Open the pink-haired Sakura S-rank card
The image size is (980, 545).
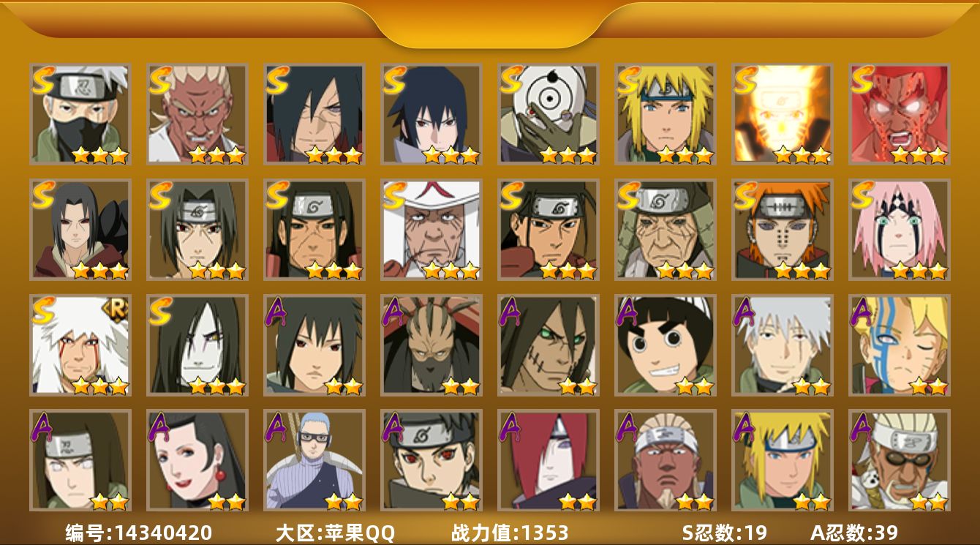pos(900,230)
